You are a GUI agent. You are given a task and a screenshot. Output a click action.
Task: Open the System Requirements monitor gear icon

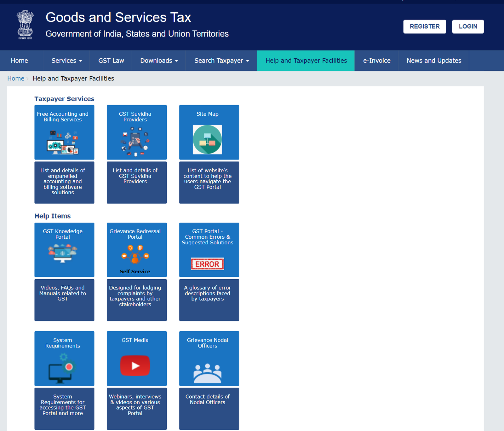[x=62, y=368]
